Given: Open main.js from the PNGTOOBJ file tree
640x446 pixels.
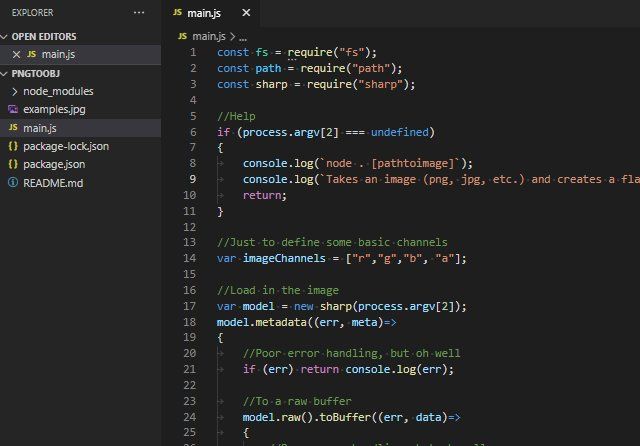Looking at the screenshot, I should click(x=40, y=128).
